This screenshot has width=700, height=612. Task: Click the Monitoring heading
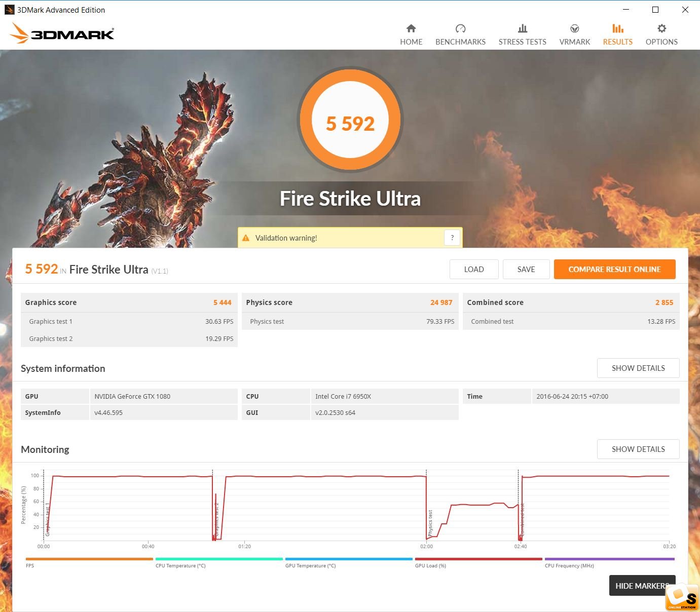(x=45, y=450)
